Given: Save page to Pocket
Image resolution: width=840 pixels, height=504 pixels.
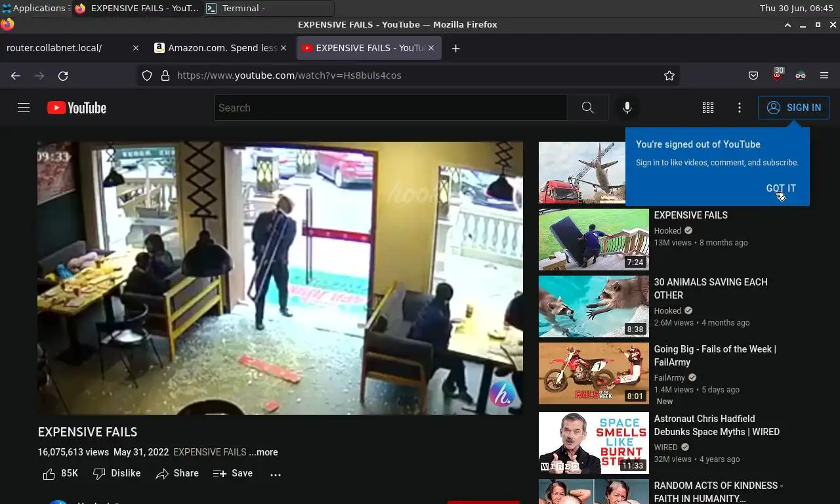Looking at the screenshot, I should (753, 75).
